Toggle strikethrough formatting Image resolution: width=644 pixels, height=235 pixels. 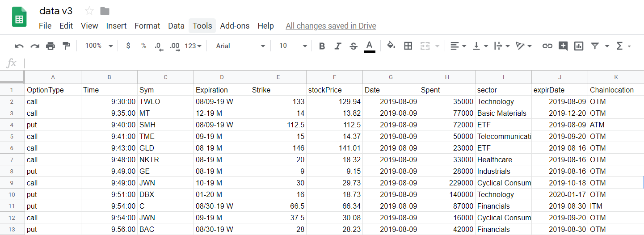point(354,46)
